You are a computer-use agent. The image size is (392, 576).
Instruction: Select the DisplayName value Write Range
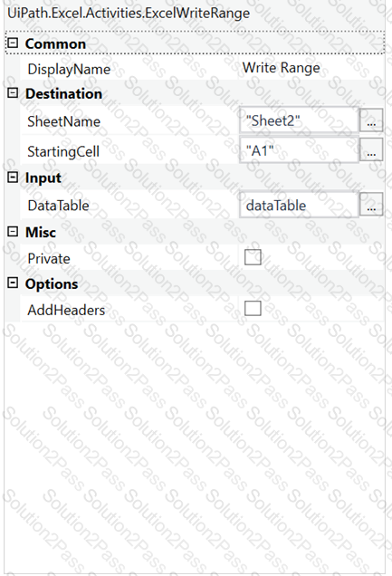[282, 68]
